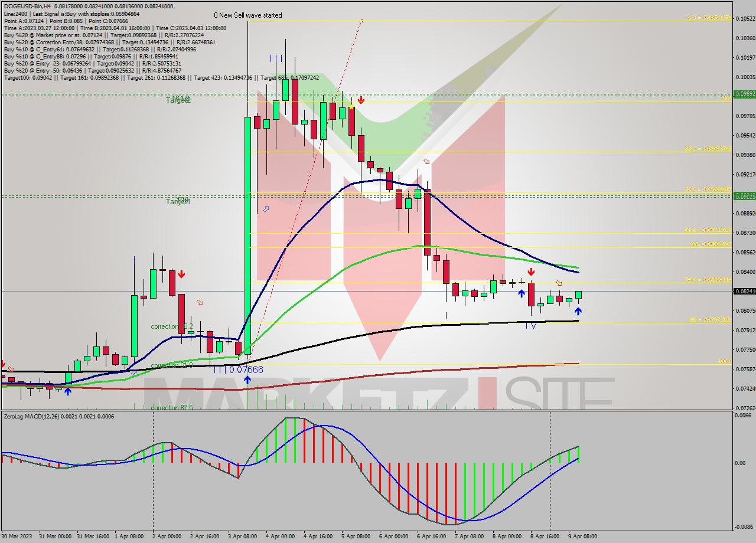Click the green 0.09892 price tag on the axis
756x543 pixels.
pyautogui.click(x=744, y=94)
